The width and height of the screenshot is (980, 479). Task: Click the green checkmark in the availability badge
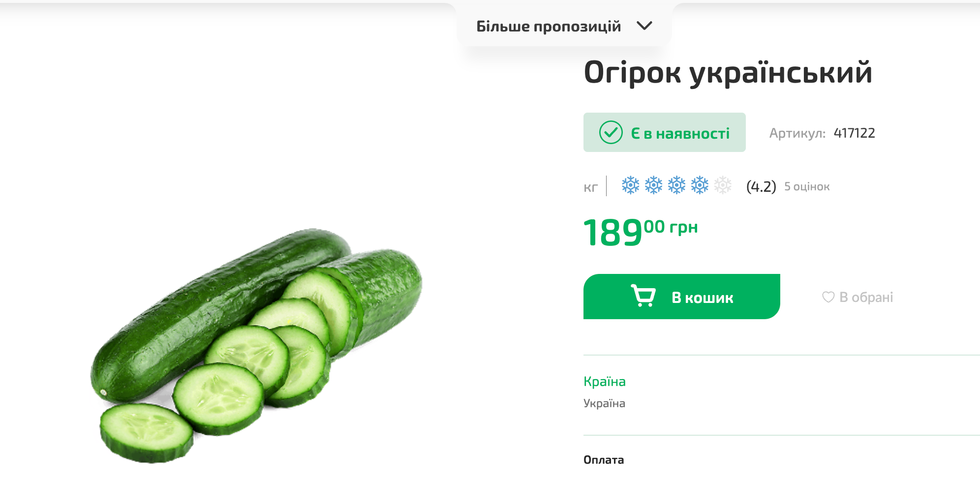tap(610, 132)
